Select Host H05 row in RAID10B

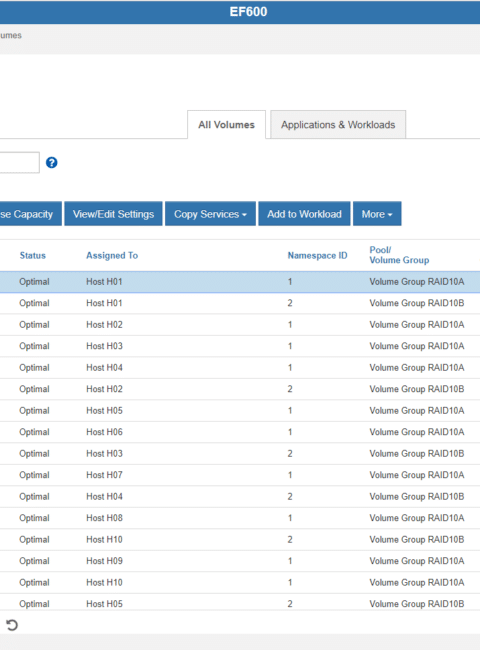click(x=240, y=604)
